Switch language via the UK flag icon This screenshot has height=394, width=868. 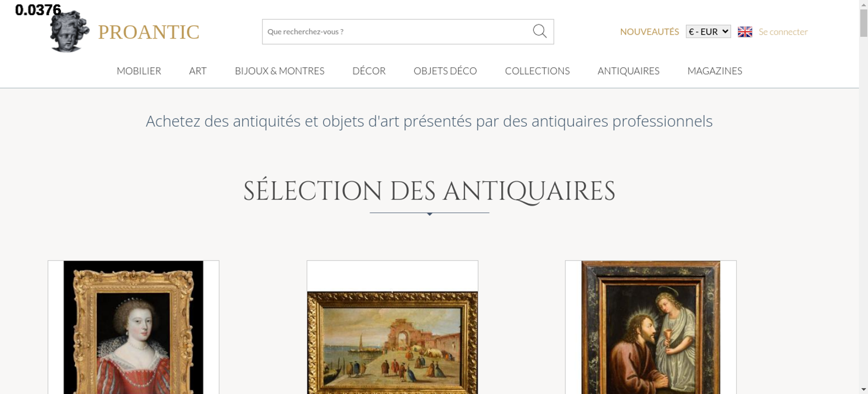(745, 32)
